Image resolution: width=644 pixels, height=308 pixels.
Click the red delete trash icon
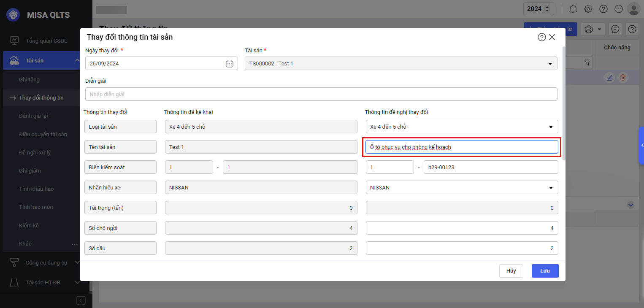pyautogui.click(x=623, y=78)
